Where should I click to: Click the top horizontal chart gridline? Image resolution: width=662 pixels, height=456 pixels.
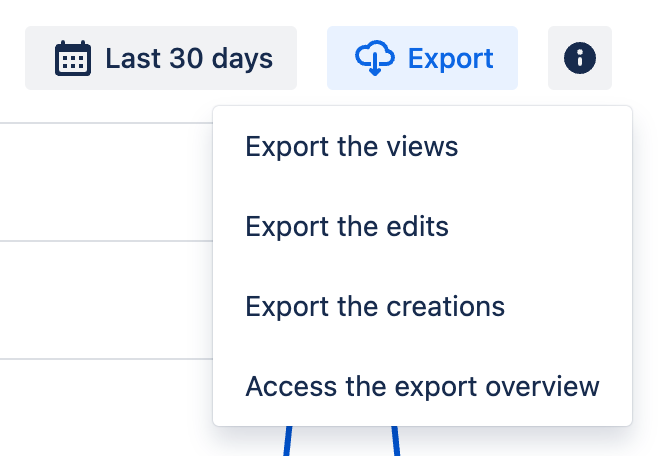(x=100, y=123)
